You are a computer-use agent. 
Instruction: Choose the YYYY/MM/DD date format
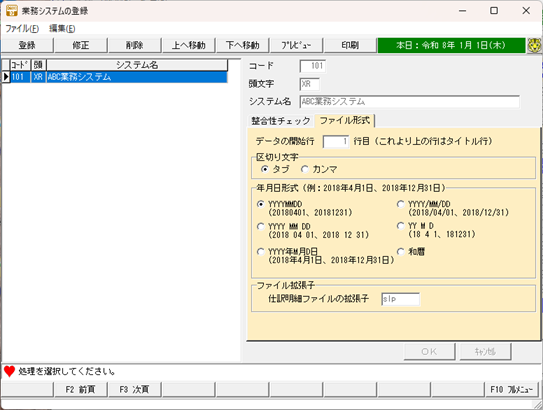pos(401,204)
